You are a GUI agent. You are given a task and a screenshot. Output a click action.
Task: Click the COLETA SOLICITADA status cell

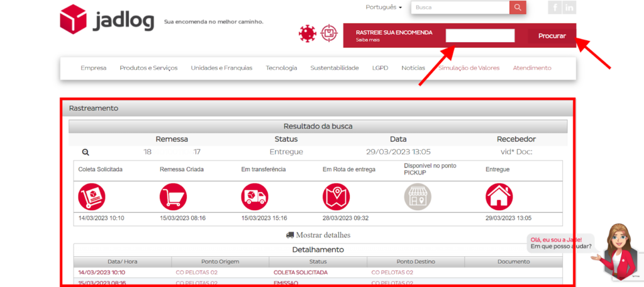(300, 272)
